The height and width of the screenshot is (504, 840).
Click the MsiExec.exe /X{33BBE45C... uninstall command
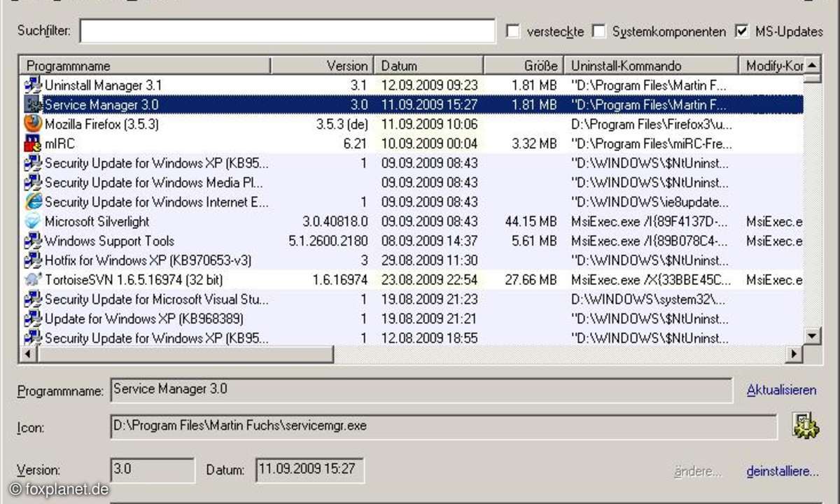[x=651, y=280]
